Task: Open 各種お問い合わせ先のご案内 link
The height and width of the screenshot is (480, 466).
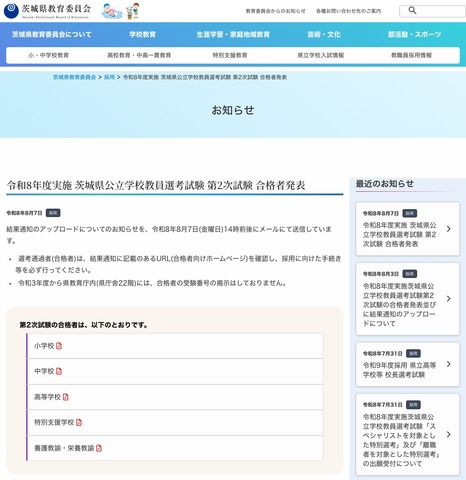Action: tap(348, 11)
